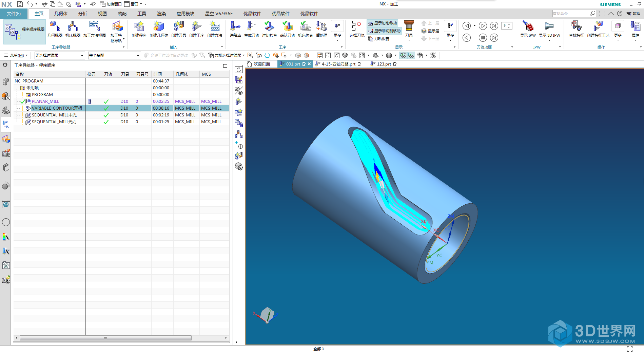
Task: Click 刀轨报告 tool path report button
Action: pos(379,39)
